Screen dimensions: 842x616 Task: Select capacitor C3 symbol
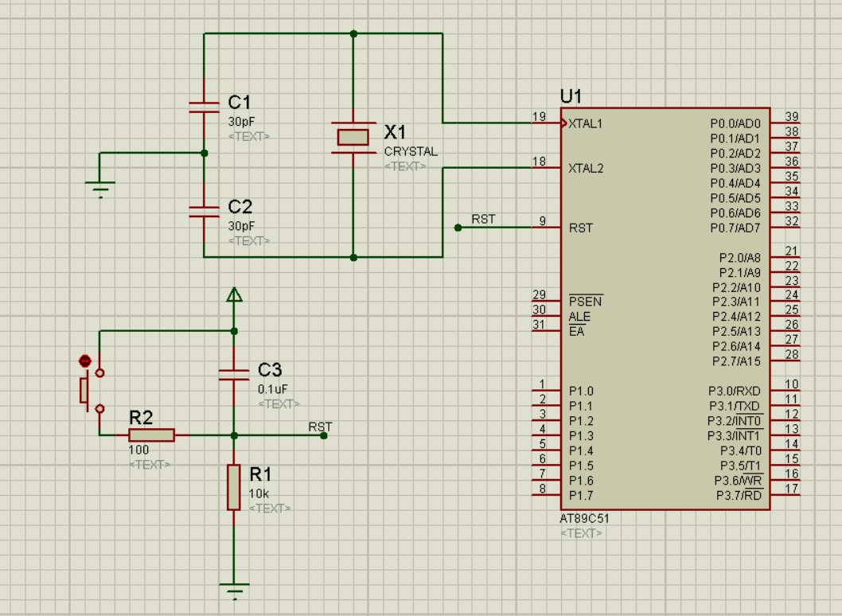click(234, 374)
